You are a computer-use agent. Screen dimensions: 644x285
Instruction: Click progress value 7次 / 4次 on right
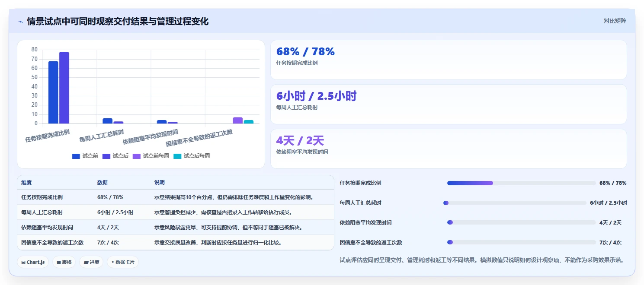(x=610, y=243)
